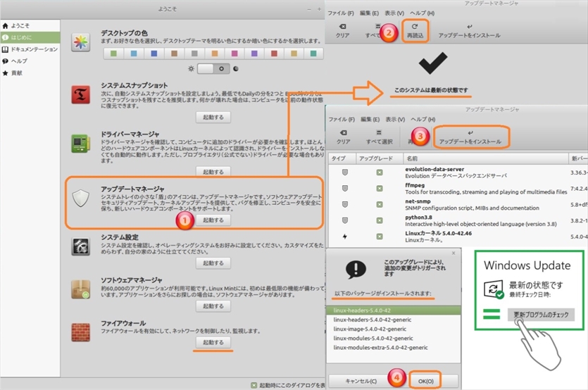588x390 pixels.
Task: Uncheck the ffmpeg upgrade checkbox
Action: 380,188
